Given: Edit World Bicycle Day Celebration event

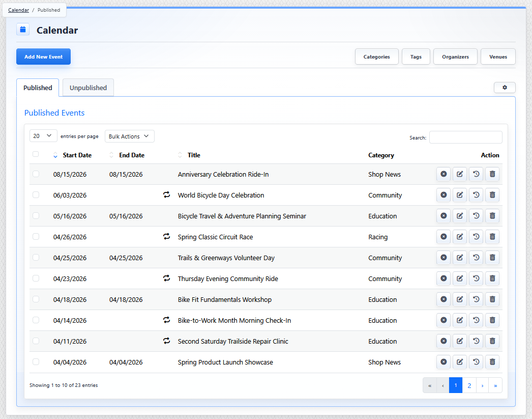Looking at the screenshot, I should pos(460,195).
